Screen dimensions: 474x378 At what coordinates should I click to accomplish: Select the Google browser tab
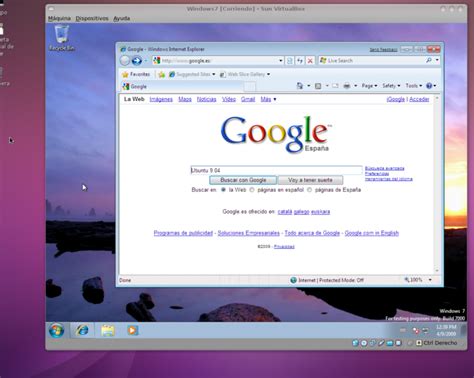click(181, 87)
